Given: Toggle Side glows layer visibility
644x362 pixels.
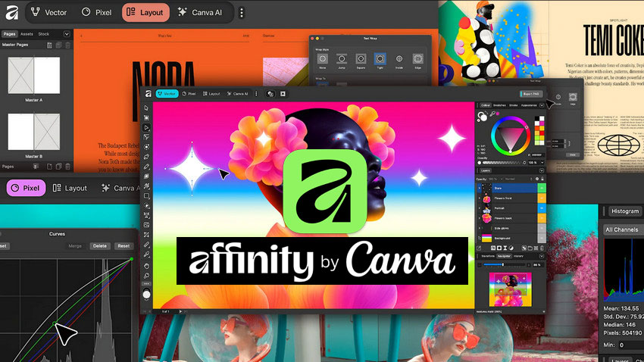Looking at the screenshot, I should click(x=542, y=228).
